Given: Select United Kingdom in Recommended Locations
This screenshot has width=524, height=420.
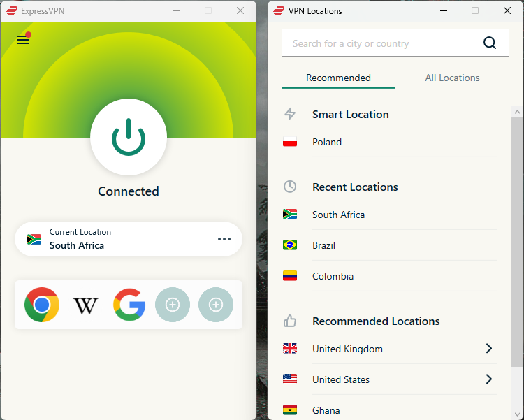Looking at the screenshot, I should pos(390,349).
